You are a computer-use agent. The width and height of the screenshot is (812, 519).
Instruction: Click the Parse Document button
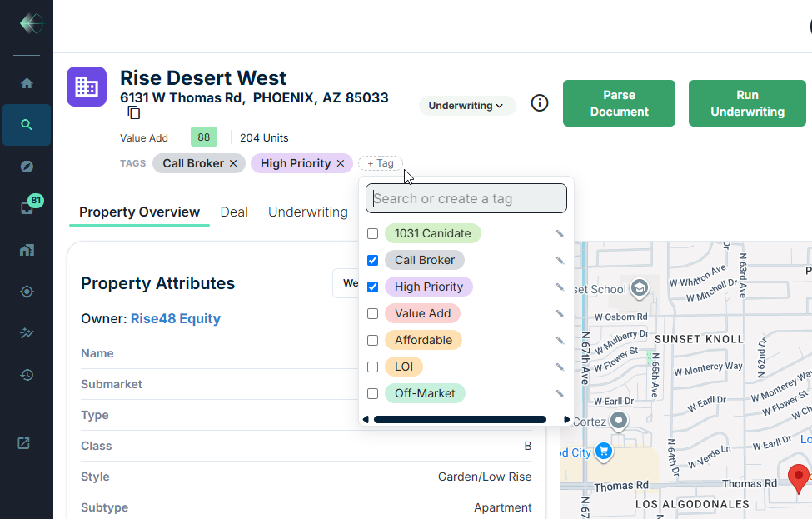[619, 103]
